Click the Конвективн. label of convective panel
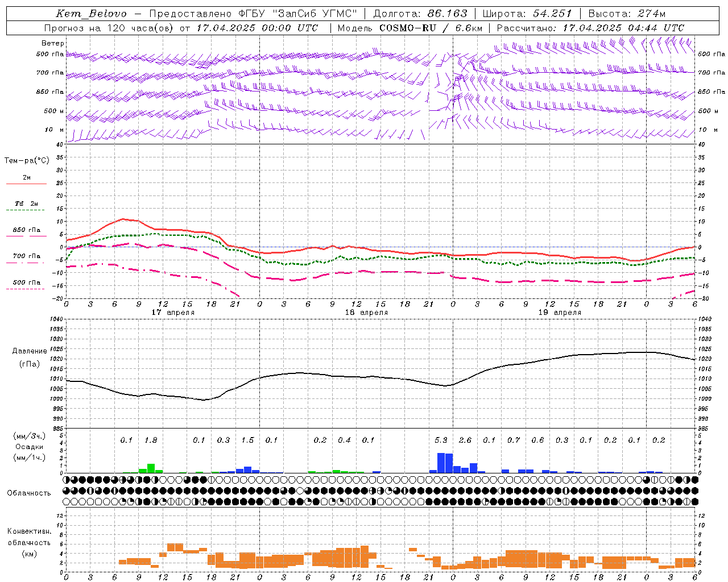728x582 pixels. coord(29,531)
